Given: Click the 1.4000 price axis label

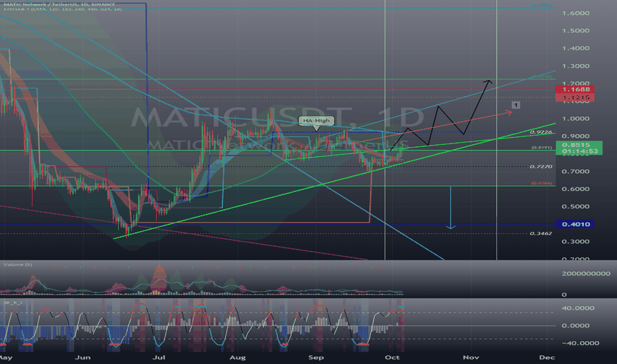Looking at the screenshot, I should [x=576, y=48].
